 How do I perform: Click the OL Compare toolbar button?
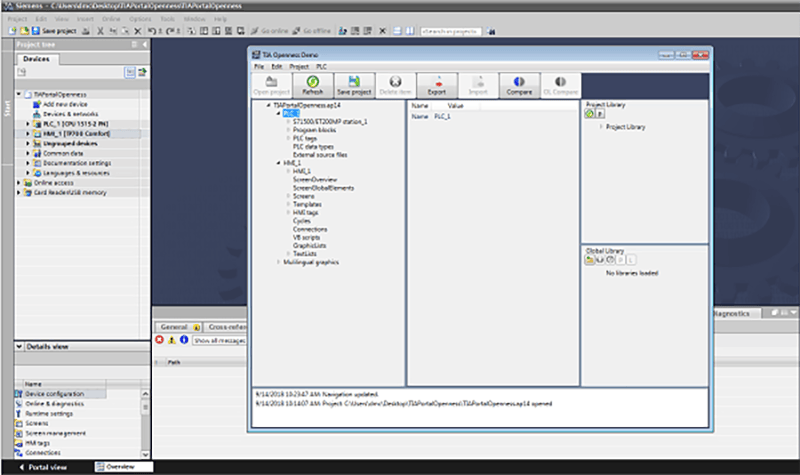click(x=560, y=85)
